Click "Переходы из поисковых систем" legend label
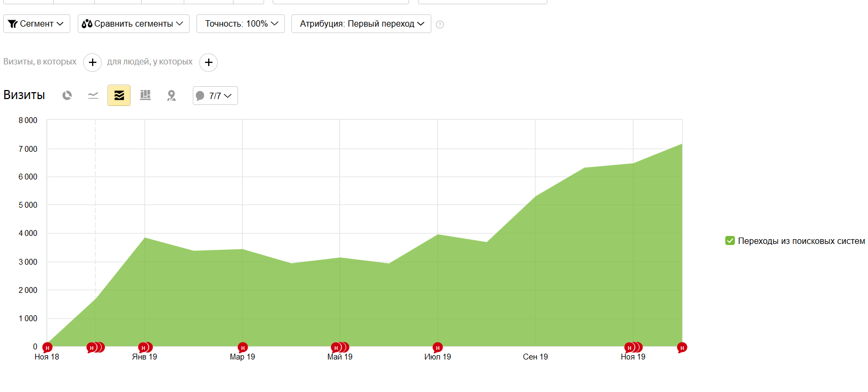This screenshot has height=392, width=868. click(801, 241)
